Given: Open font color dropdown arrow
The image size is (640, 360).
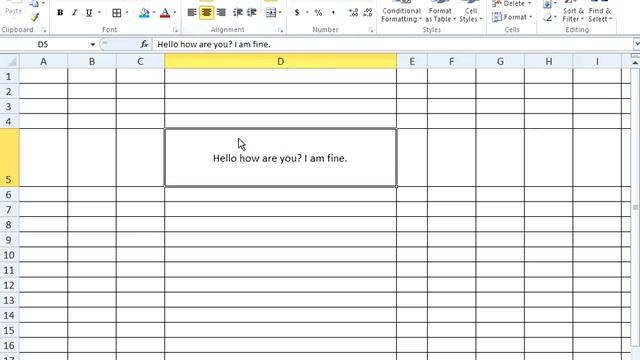Looking at the screenshot, I should pyautogui.click(x=175, y=13).
